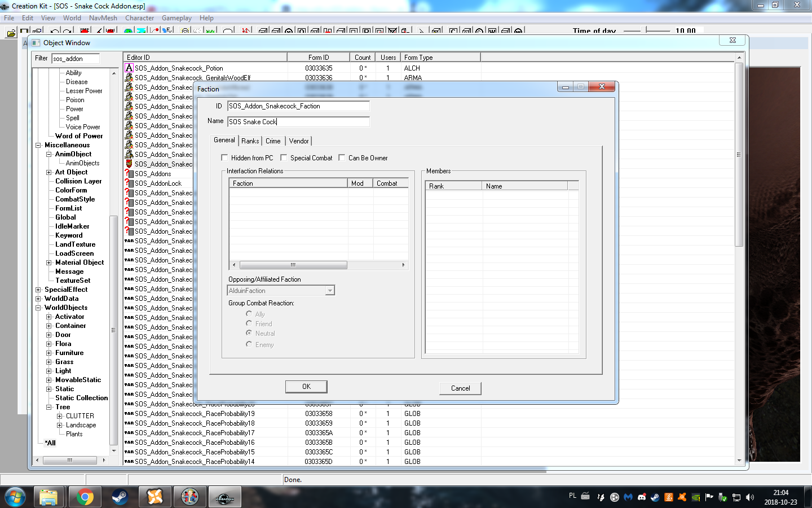Select the Keyword tree item
The width and height of the screenshot is (812, 508).
coord(69,235)
